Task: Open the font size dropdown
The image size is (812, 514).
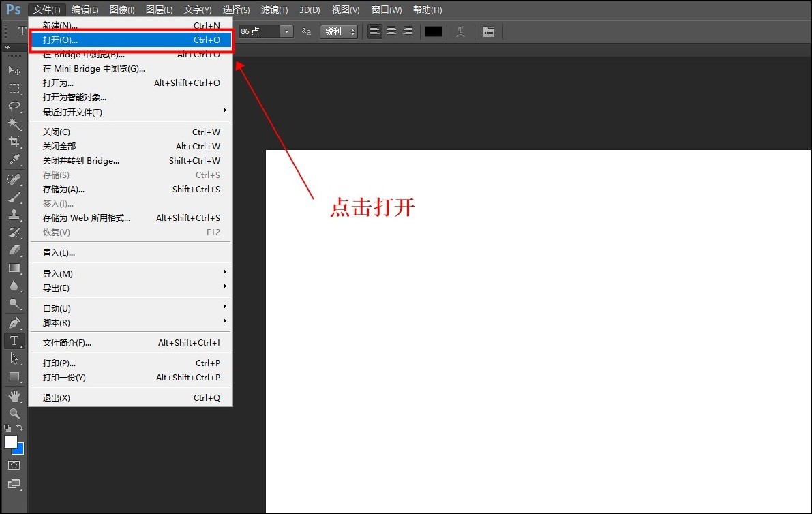Action: (x=287, y=31)
